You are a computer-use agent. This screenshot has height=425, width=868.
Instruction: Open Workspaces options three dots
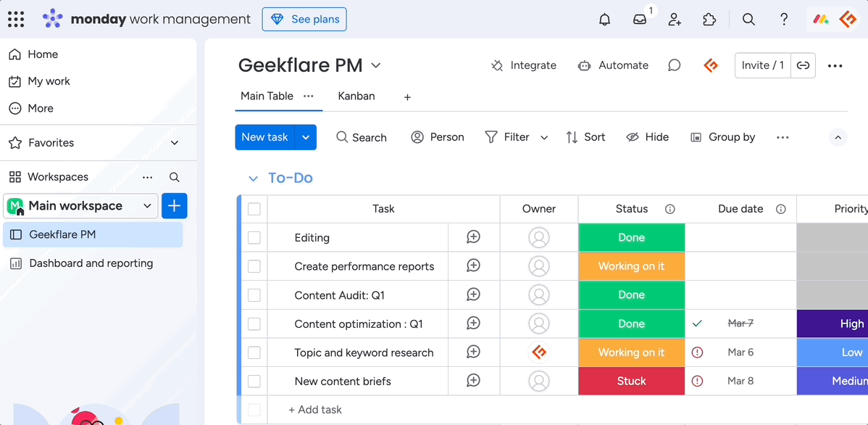point(147,177)
